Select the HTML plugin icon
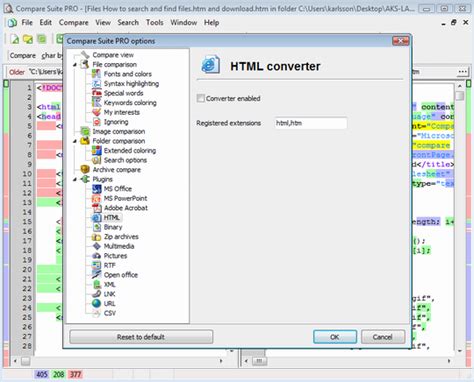The image size is (474, 382). coord(96,218)
